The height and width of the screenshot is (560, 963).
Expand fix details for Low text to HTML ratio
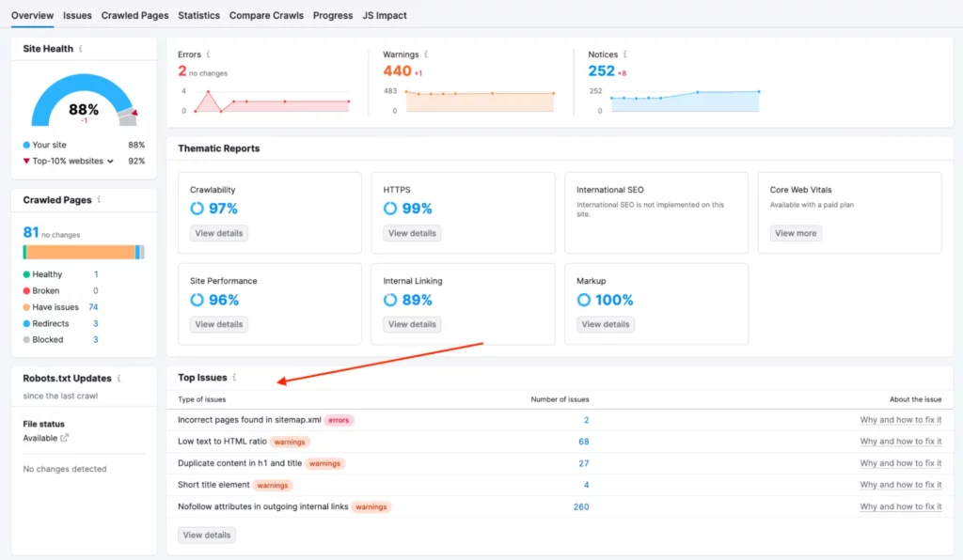901,442
